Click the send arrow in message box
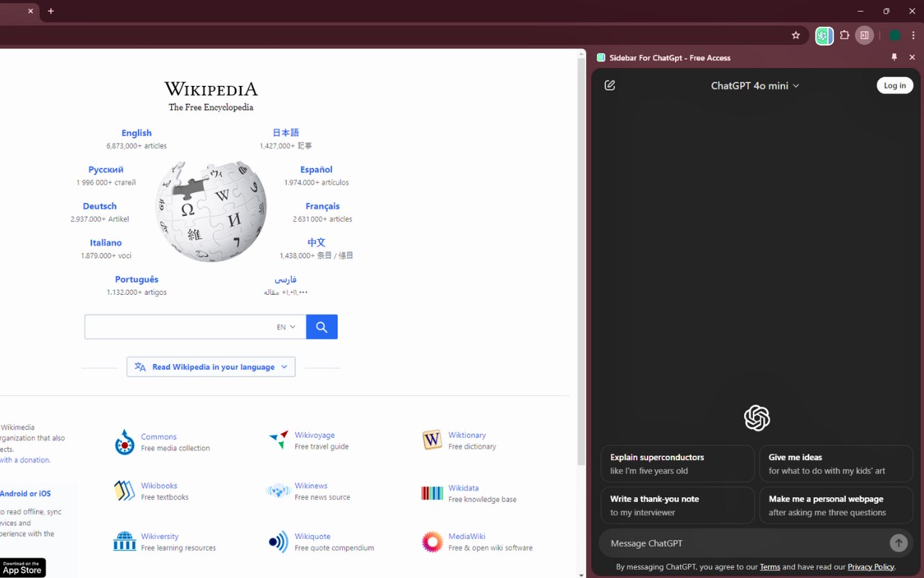The height and width of the screenshot is (578, 924). point(898,543)
